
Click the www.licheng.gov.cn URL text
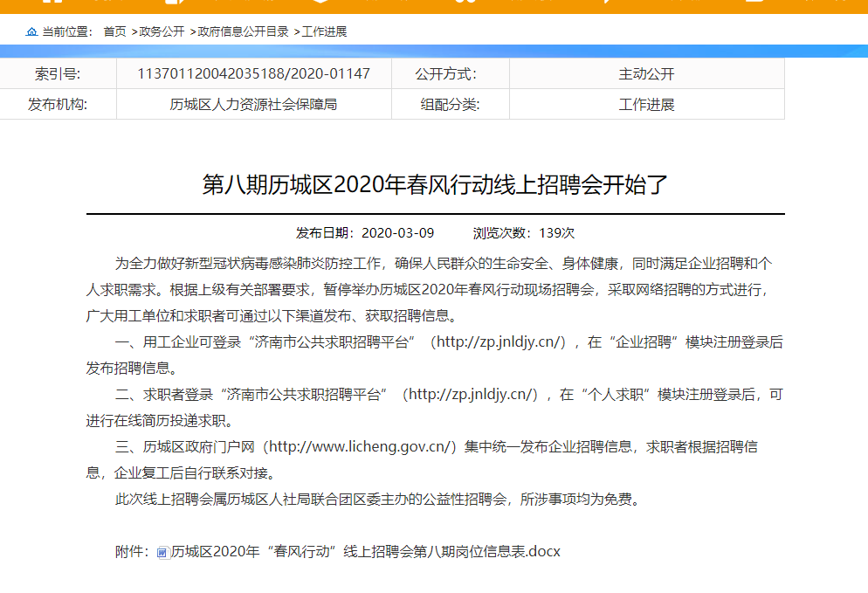pyautogui.click(x=362, y=447)
